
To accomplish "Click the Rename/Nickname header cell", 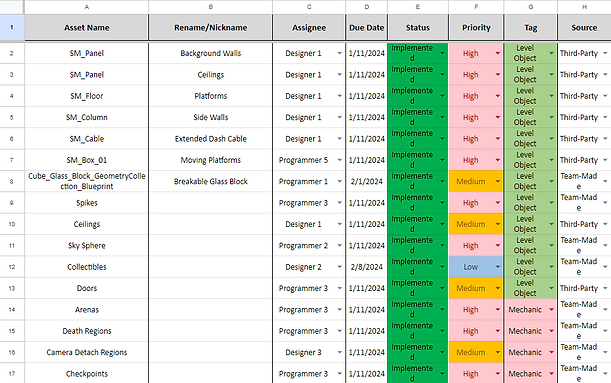I will [210, 28].
